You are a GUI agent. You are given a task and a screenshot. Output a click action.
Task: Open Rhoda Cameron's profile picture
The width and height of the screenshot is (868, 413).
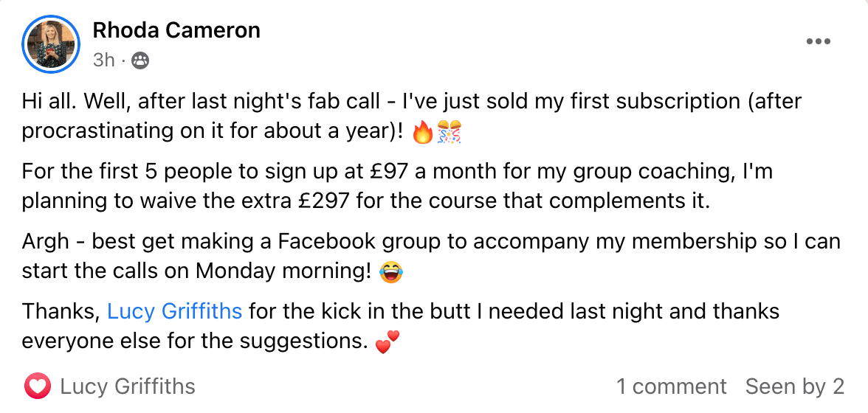pos(51,44)
